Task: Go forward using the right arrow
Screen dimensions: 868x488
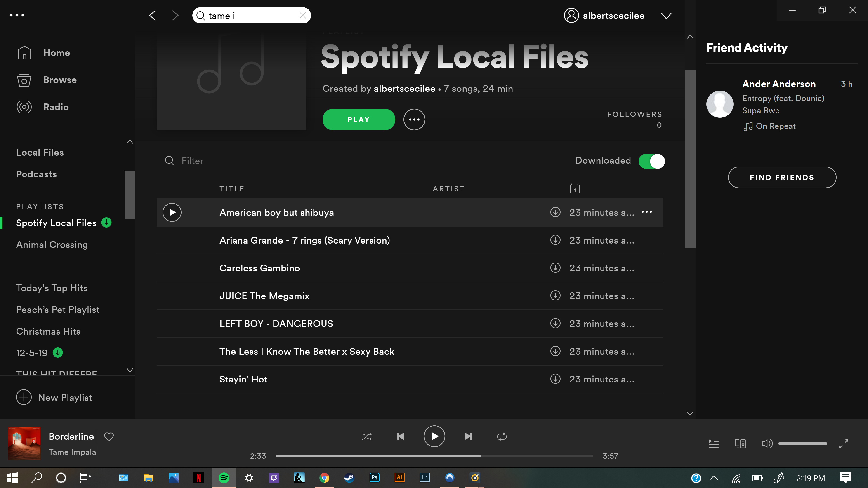Action: click(x=175, y=16)
